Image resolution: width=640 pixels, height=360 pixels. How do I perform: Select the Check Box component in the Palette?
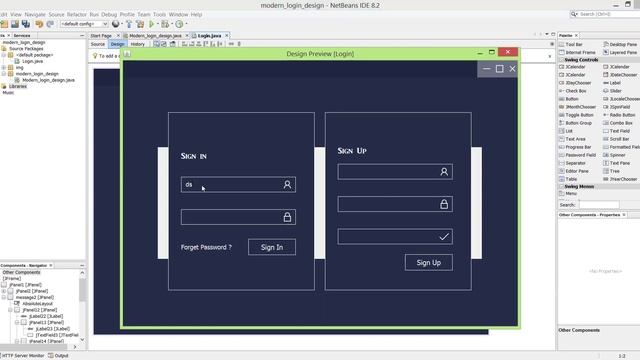(573, 91)
